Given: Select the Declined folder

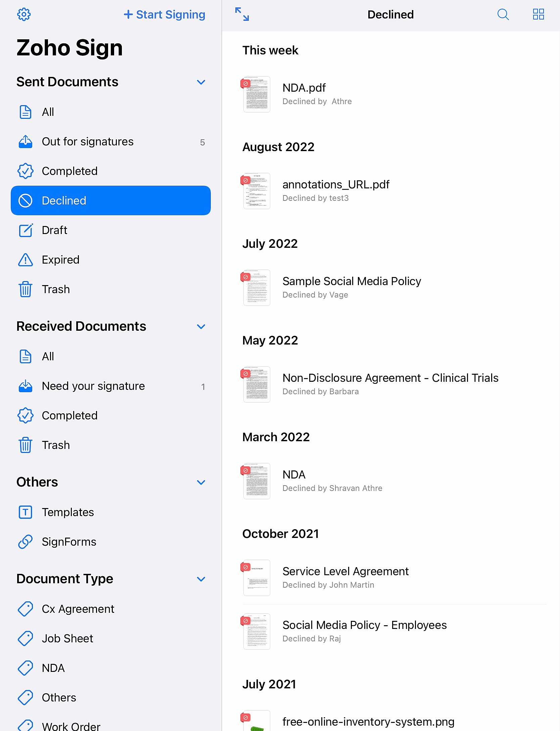Looking at the screenshot, I should (x=111, y=200).
